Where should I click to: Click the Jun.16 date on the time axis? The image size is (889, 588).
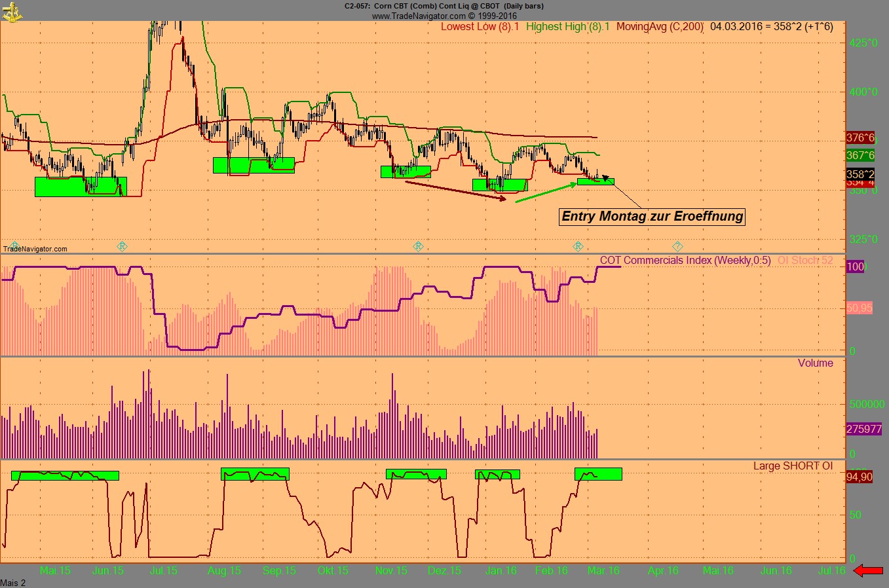[776, 570]
